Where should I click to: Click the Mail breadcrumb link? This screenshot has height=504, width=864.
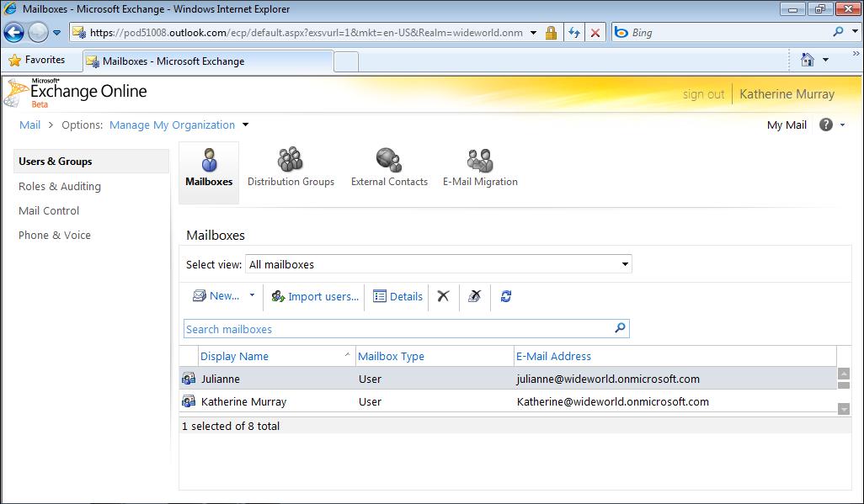click(x=29, y=125)
